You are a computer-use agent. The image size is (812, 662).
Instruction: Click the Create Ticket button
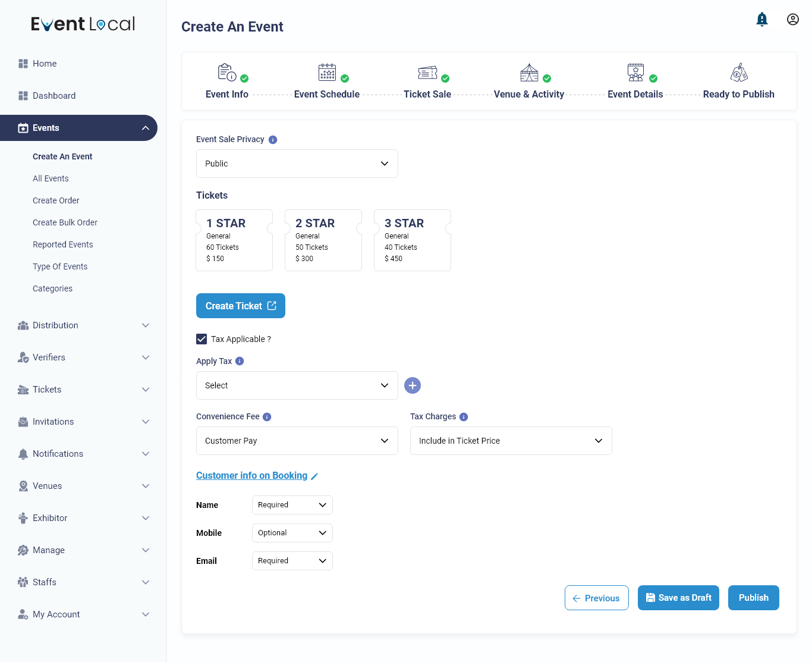point(240,305)
